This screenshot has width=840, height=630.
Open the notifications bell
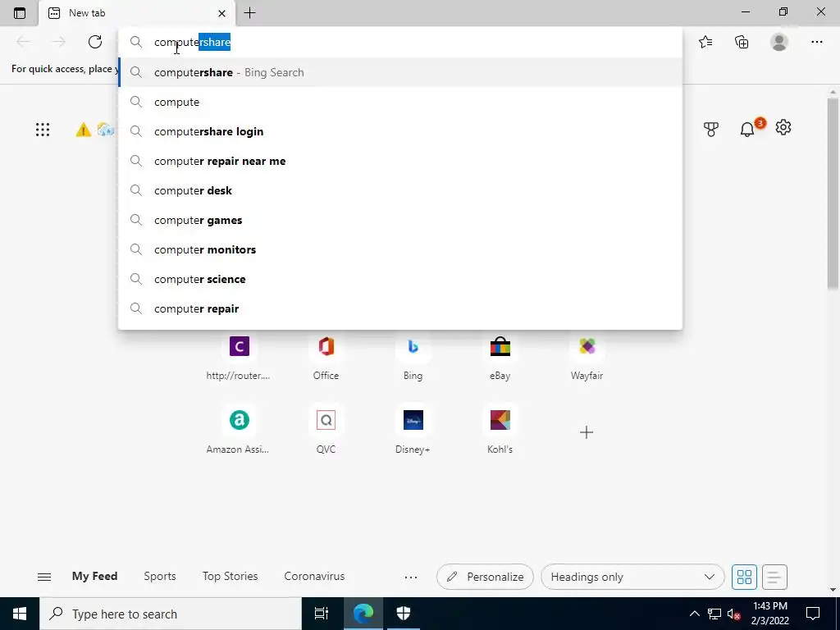point(747,129)
